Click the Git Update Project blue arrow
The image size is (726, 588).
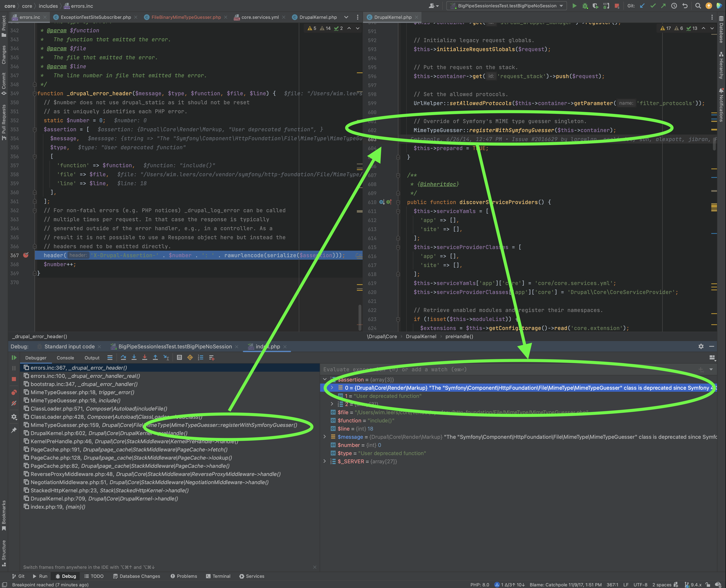tap(642, 6)
